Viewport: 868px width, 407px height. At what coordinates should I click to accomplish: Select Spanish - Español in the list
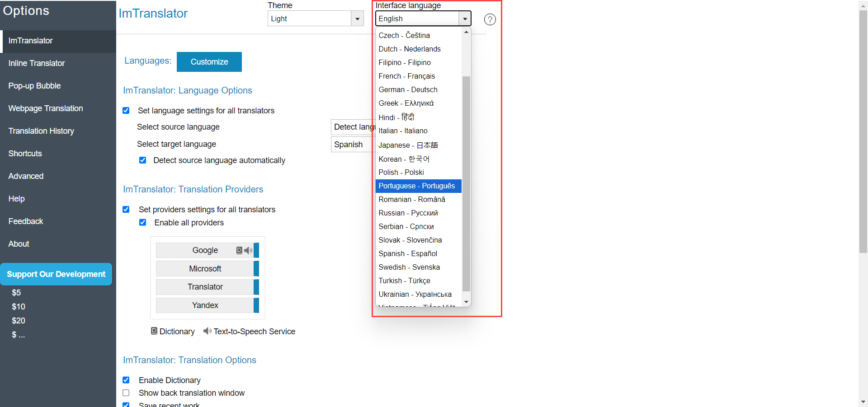419,253
